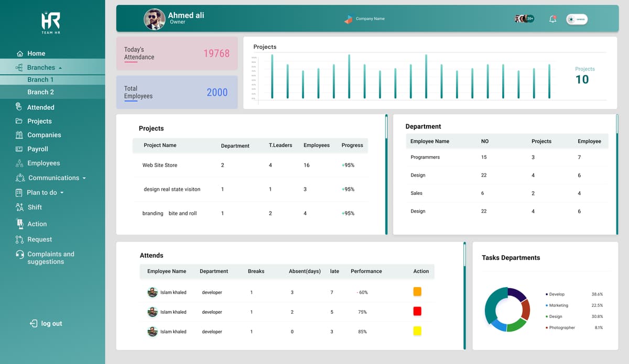Click the Projects folder icon in sidebar
Viewport: 629px width, 364px height.
[19, 121]
